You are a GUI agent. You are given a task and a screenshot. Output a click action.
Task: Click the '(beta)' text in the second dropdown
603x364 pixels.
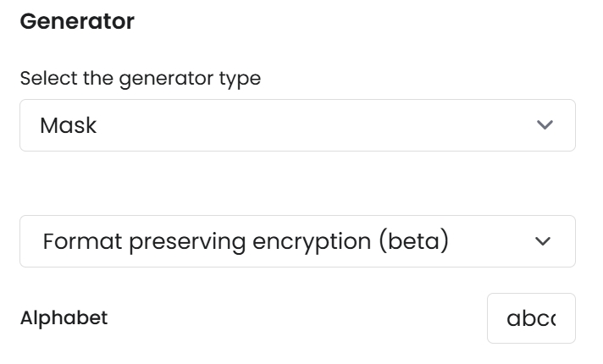tap(412, 241)
